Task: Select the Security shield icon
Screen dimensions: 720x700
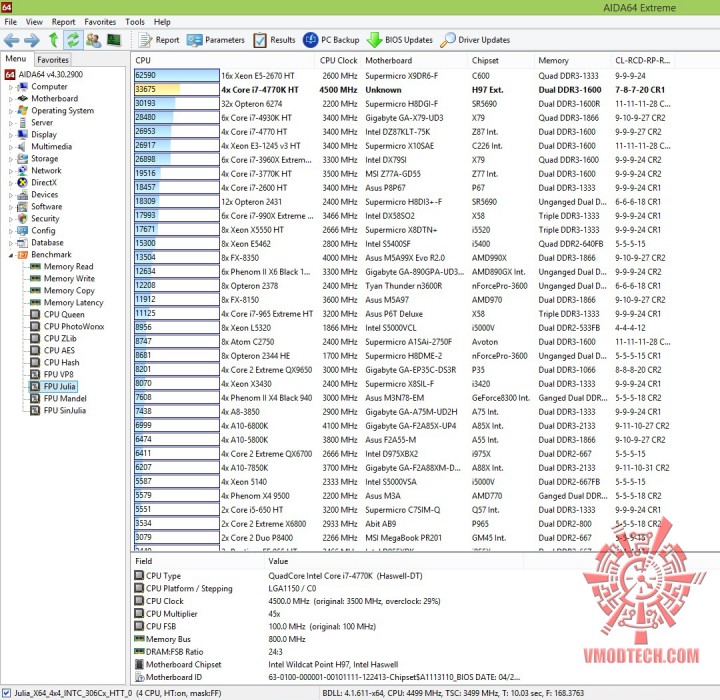Action: pyautogui.click(x=22, y=218)
